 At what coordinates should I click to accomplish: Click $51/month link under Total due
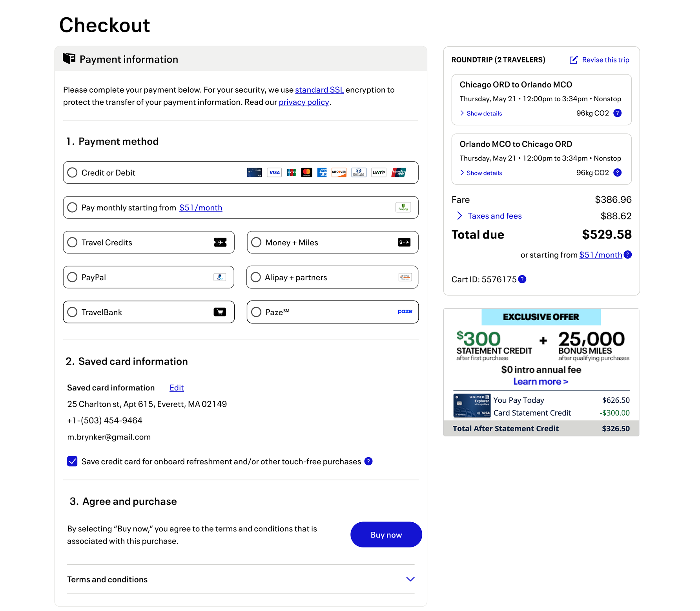tap(601, 255)
